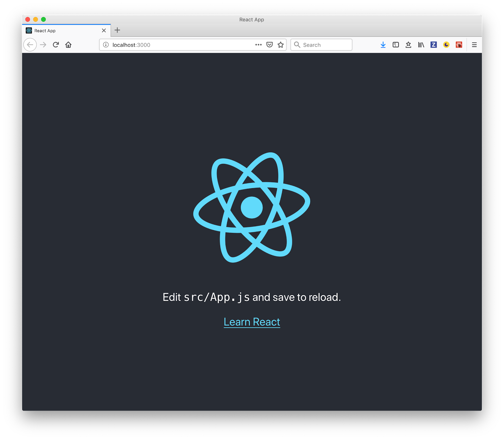Bookmark this page with the star
The height and width of the screenshot is (440, 504).
pyautogui.click(x=281, y=45)
